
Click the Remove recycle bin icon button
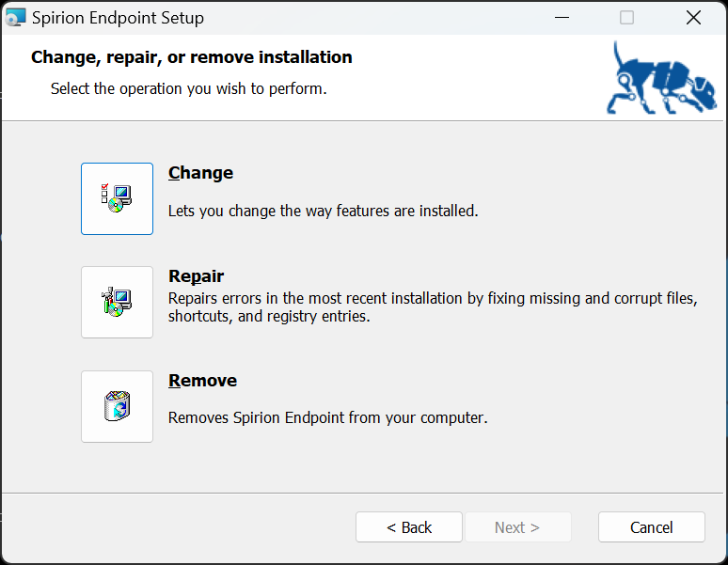coord(117,406)
